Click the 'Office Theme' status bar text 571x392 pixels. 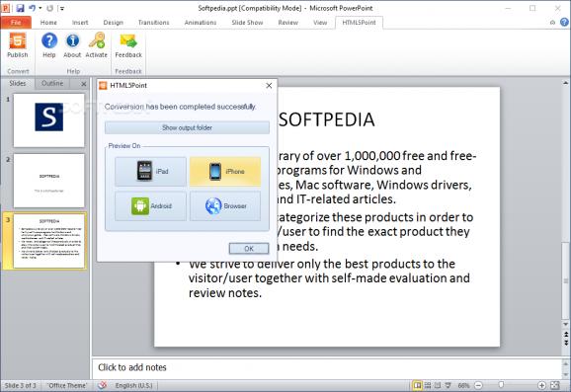(x=67, y=385)
